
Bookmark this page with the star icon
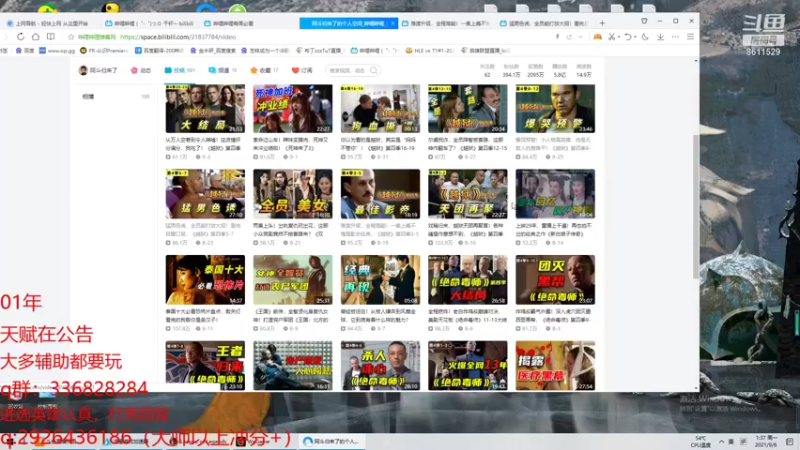(x=71, y=37)
